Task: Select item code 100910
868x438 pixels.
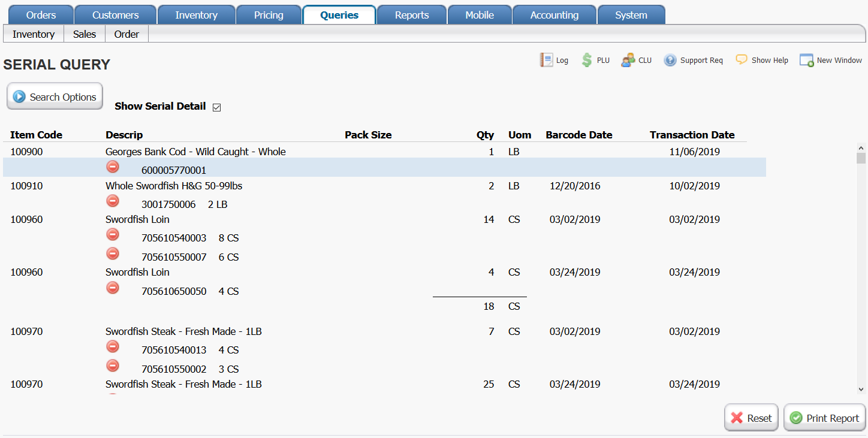Action: click(x=26, y=186)
